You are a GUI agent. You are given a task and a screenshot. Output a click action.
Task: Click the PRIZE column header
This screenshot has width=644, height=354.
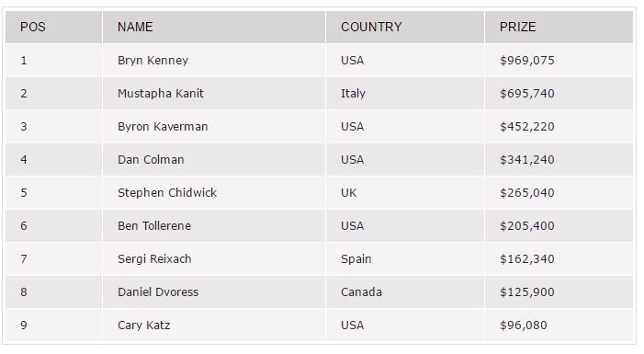[517, 28]
